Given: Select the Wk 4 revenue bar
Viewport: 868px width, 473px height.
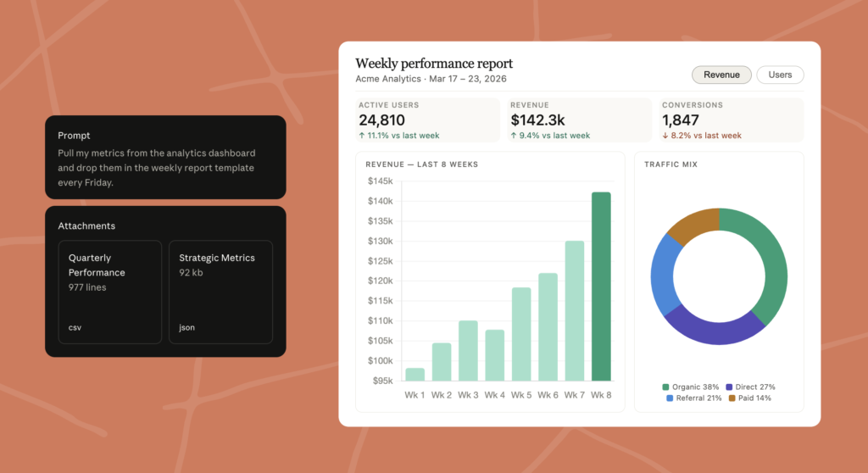Looking at the screenshot, I should click(x=495, y=355).
